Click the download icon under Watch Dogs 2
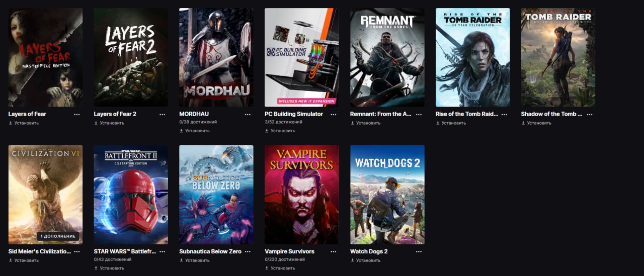 352,260
